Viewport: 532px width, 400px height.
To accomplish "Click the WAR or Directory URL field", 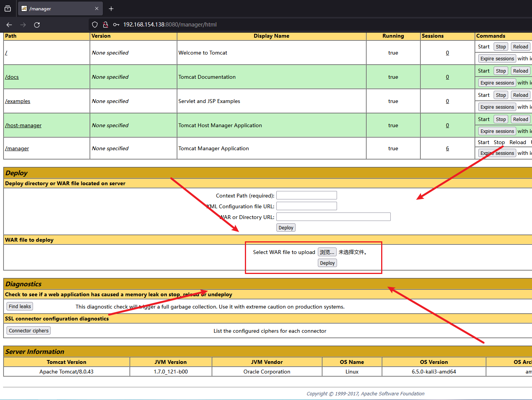I will (334, 217).
